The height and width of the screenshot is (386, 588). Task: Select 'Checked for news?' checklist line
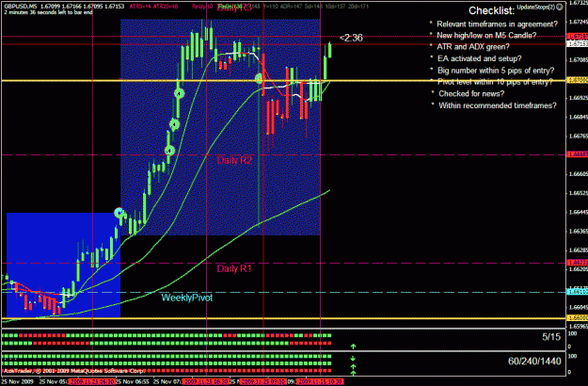tap(471, 94)
